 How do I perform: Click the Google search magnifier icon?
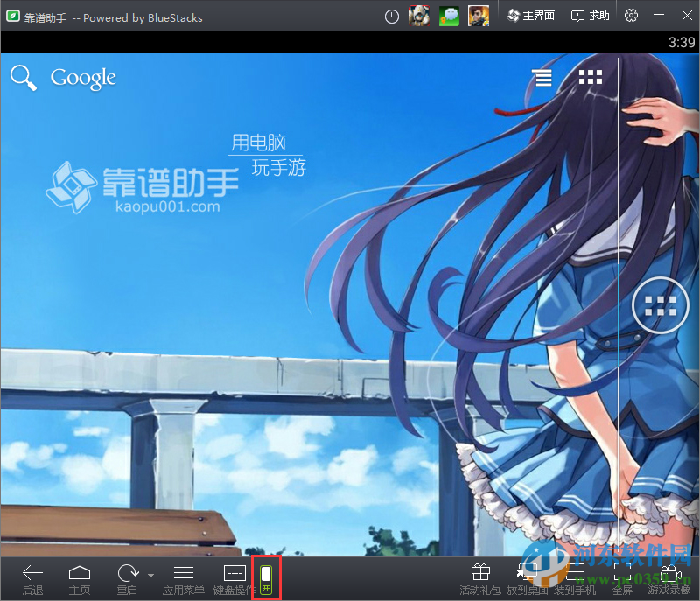pyautogui.click(x=24, y=78)
